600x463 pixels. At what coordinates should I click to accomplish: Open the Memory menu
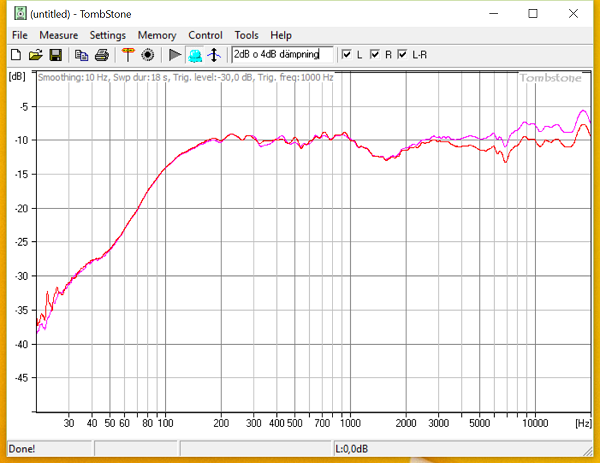point(157,35)
